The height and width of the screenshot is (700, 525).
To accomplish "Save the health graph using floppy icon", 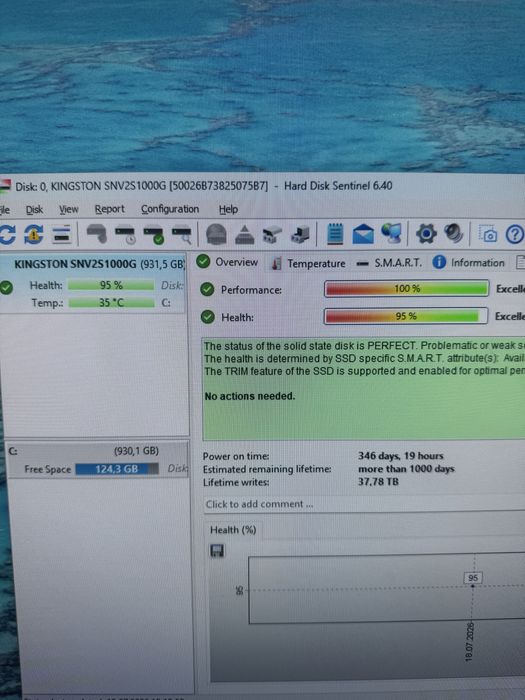I will [217, 550].
